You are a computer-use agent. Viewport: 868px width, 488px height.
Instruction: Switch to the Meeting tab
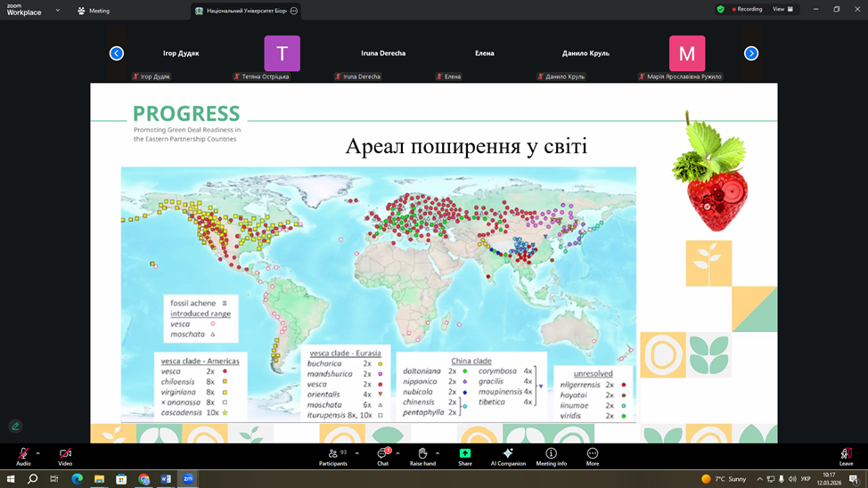click(94, 11)
